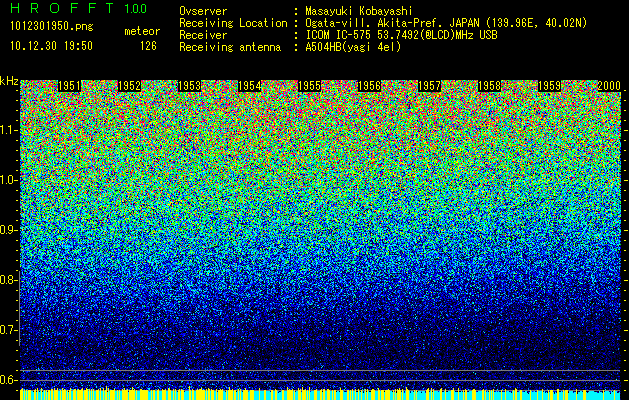Click the 1951 time marker
This screenshot has height=400, width=629.
coord(69,86)
